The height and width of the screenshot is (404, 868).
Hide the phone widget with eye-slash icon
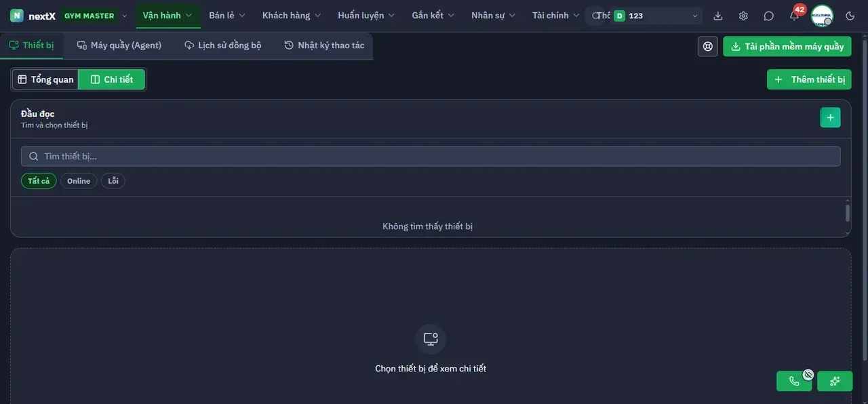808,374
